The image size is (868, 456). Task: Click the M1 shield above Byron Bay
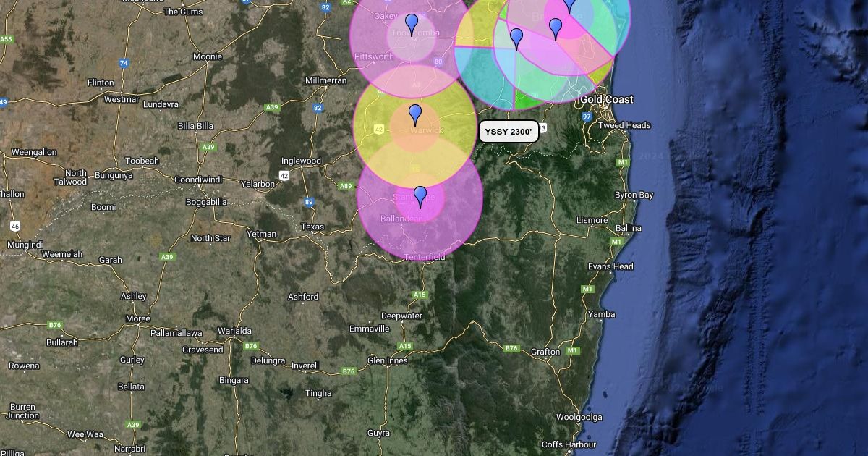[623, 162]
